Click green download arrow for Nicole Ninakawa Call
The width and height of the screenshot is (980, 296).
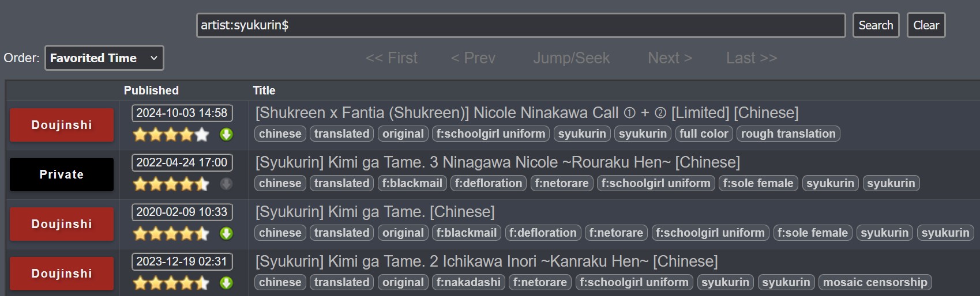coord(226,135)
